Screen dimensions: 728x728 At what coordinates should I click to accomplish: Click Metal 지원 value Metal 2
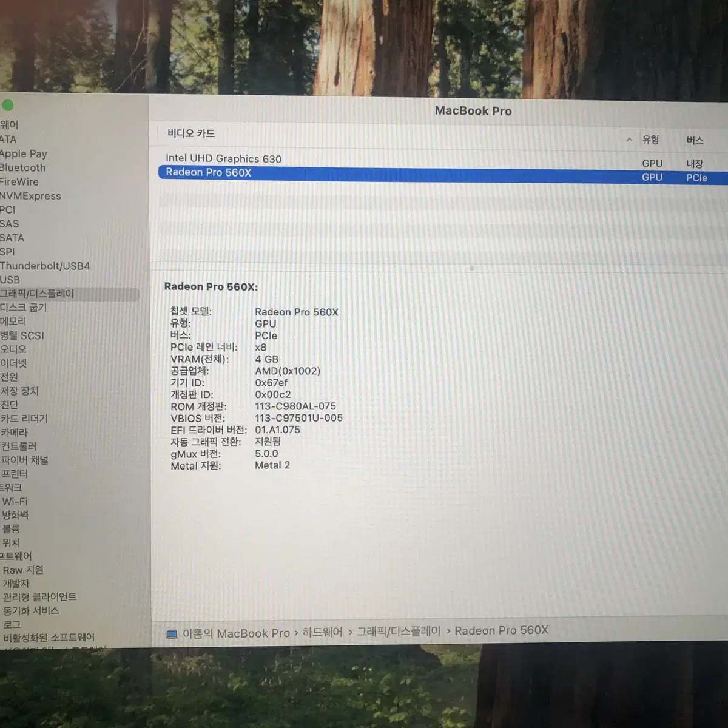coord(272,465)
